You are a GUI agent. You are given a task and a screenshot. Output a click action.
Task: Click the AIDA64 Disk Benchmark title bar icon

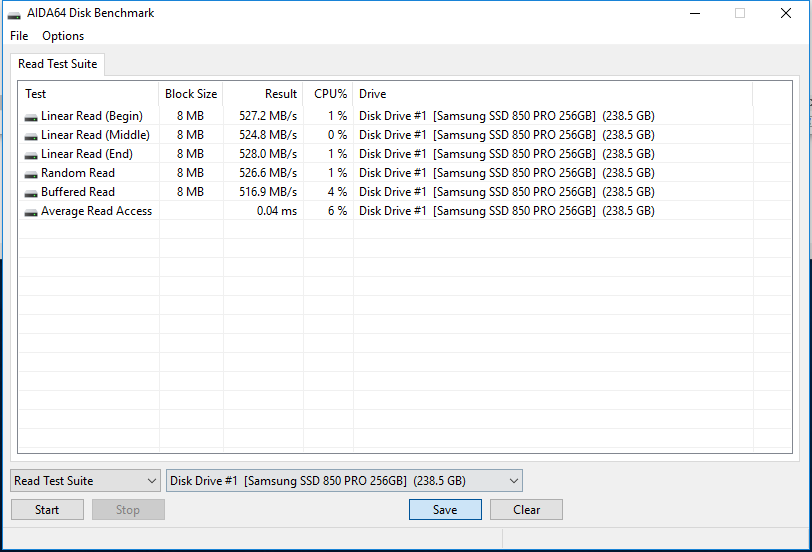(x=14, y=14)
